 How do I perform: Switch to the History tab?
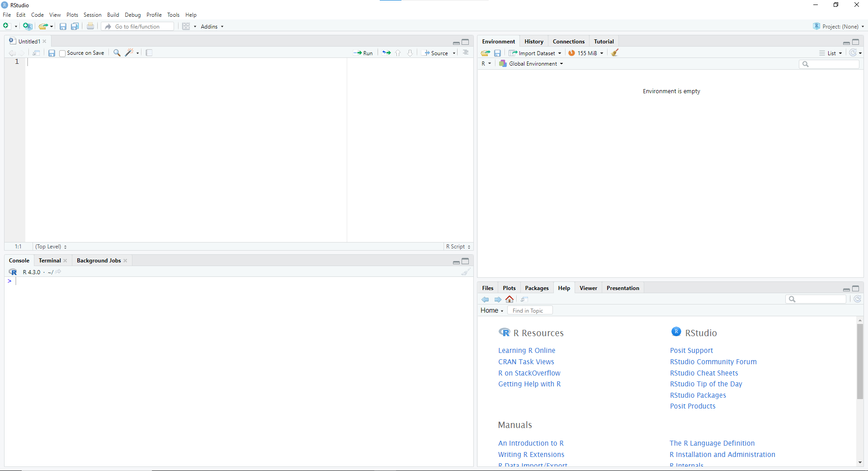click(x=534, y=41)
